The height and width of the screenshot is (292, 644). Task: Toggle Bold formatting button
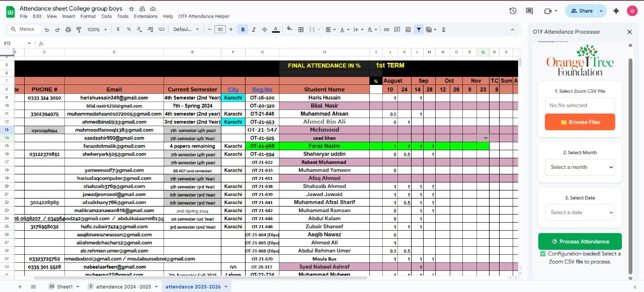[243, 30]
